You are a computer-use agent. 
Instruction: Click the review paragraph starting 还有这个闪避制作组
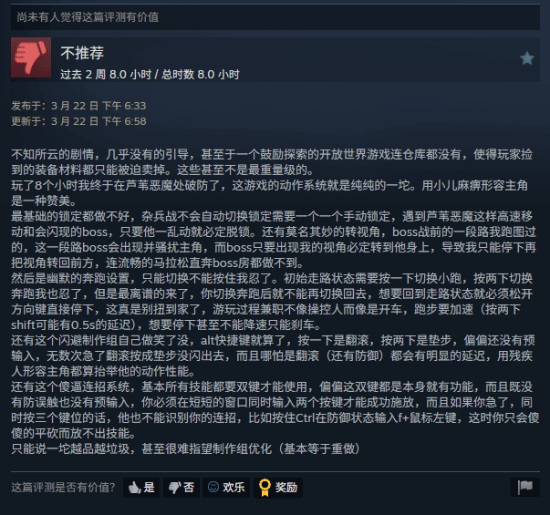pyautogui.click(x=273, y=356)
